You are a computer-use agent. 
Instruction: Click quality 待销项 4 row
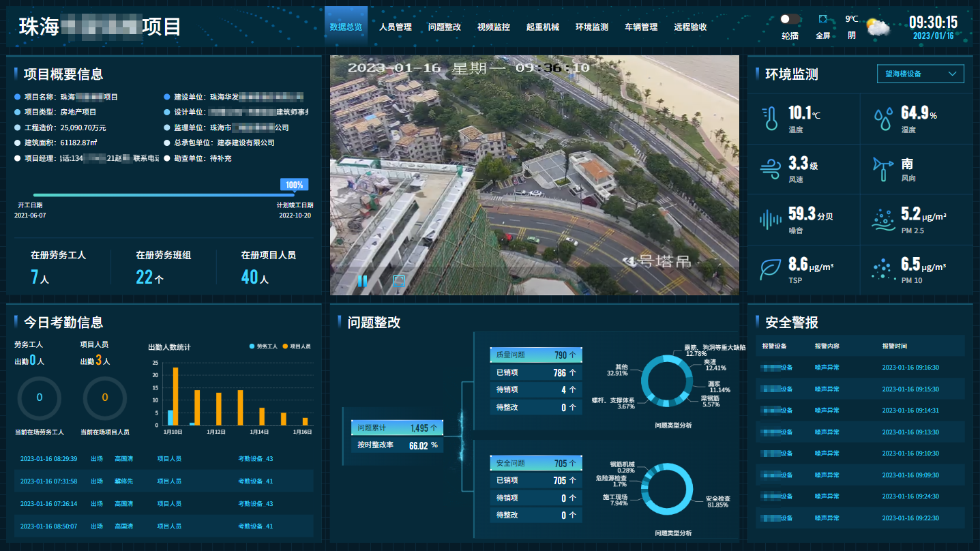[x=536, y=389]
